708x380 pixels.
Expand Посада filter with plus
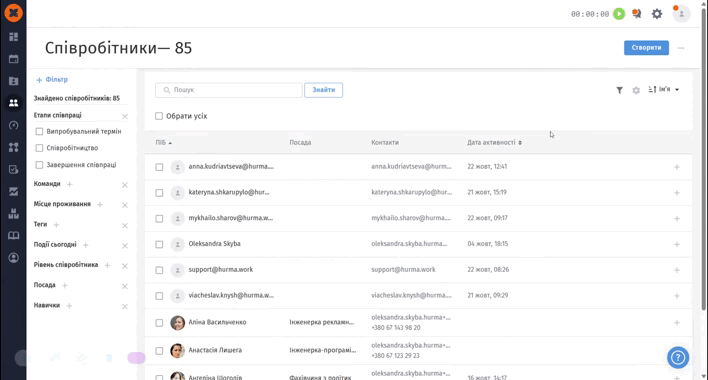[65, 285]
